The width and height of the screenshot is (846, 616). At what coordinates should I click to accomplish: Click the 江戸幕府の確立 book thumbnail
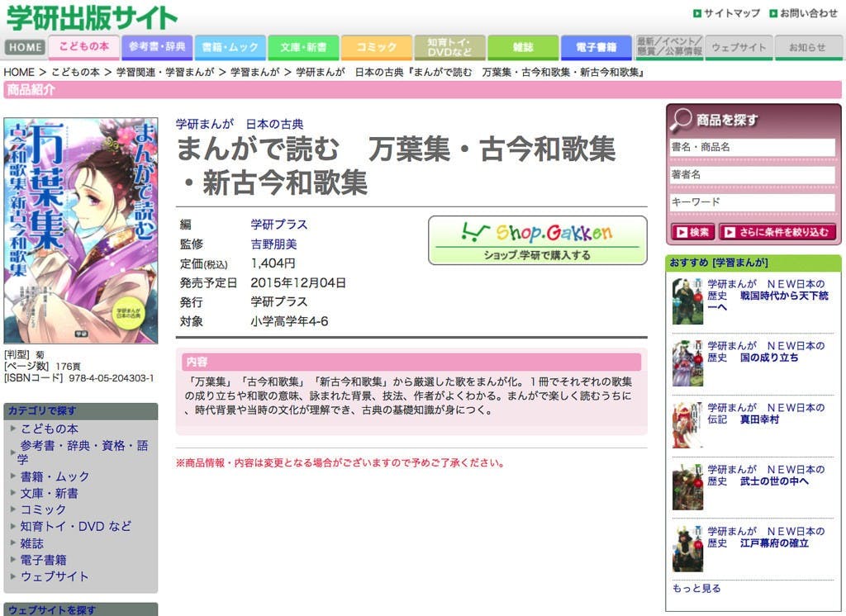pyautogui.click(x=688, y=548)
